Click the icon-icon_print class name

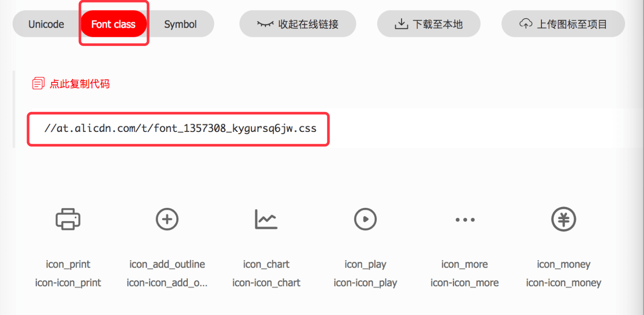68,283
